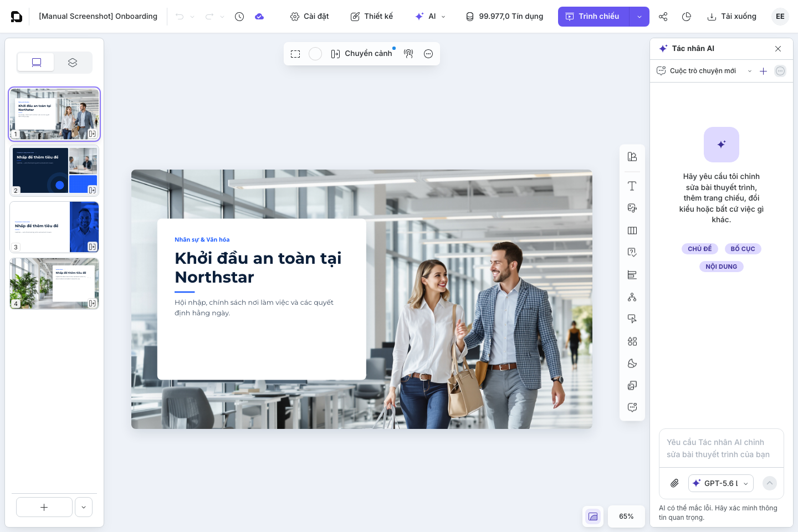This screenshot has height=532, width=798.
Task: Click the undo arrow icon
Action: pyautogui.click(x=180, y=17)
